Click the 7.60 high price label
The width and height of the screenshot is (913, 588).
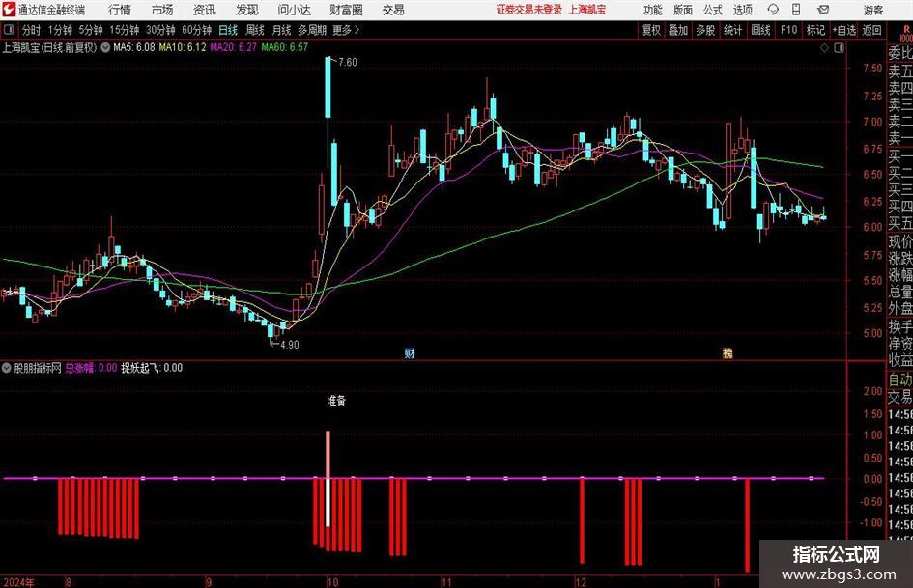[x=348, y=62]
